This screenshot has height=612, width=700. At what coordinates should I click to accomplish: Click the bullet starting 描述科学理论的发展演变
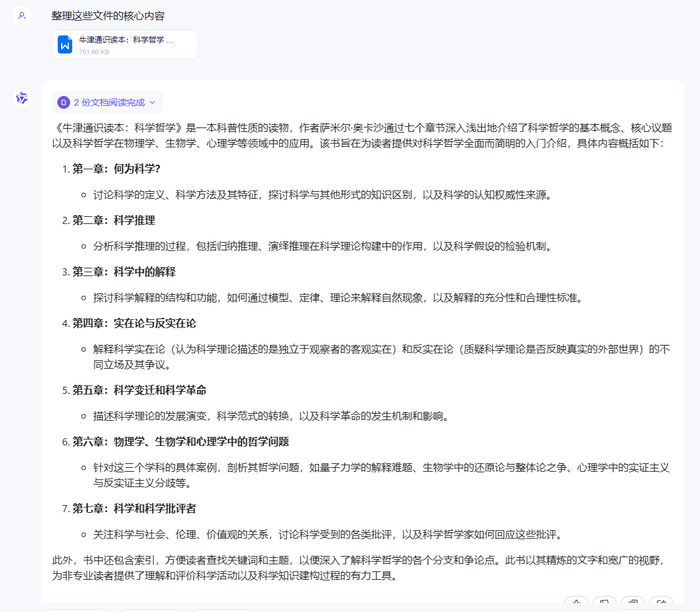(x=271, y=416)
